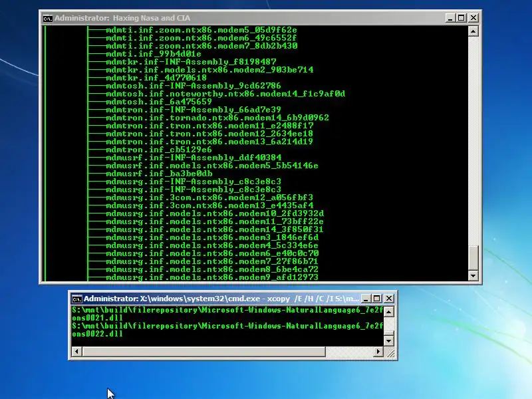Click line mdmusrf.inf.models.ntx86.modem5_5b54146e
532x399 pixels.
pyautogui.click(x=212, y=166)
